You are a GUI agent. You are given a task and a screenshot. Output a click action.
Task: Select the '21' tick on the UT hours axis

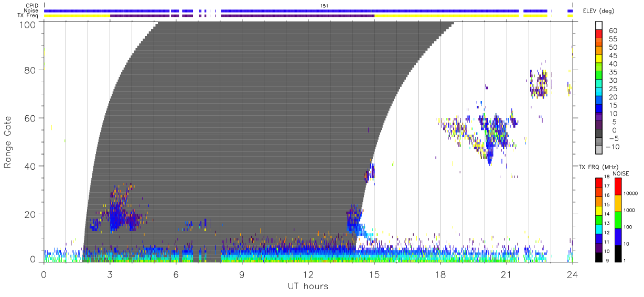[506, 274]
